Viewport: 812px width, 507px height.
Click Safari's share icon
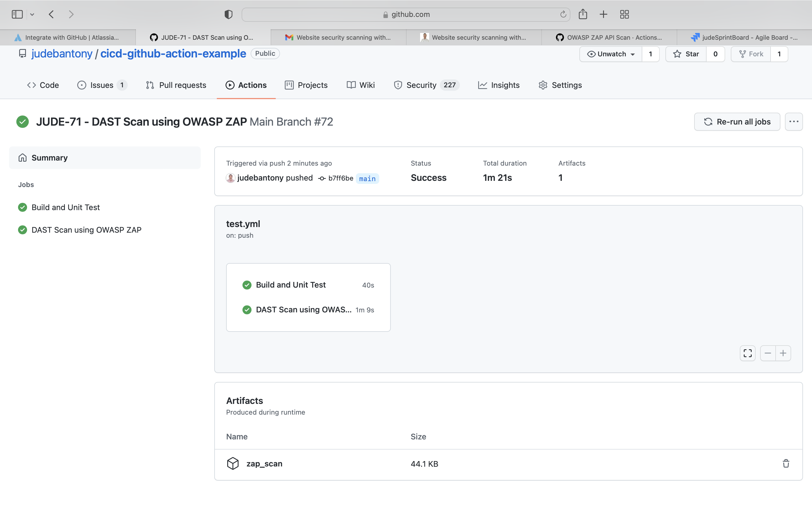[582, 14]
